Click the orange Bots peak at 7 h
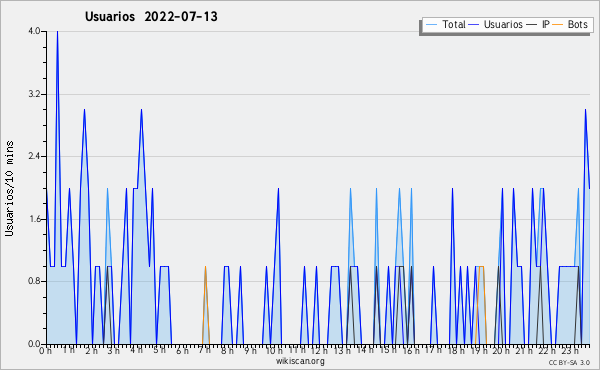The width and height of the screenshot is (600, 370). tap(205, 268)
